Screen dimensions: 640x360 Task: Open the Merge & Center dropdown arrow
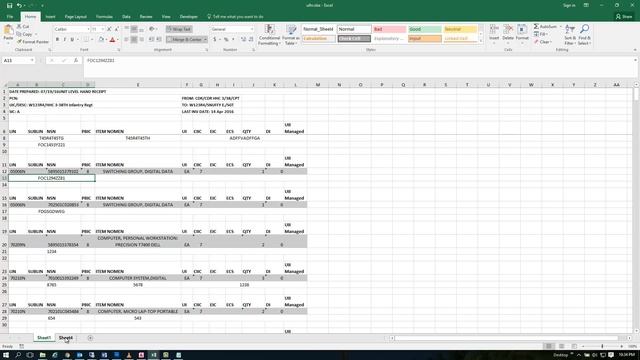(x=205, y=40)
